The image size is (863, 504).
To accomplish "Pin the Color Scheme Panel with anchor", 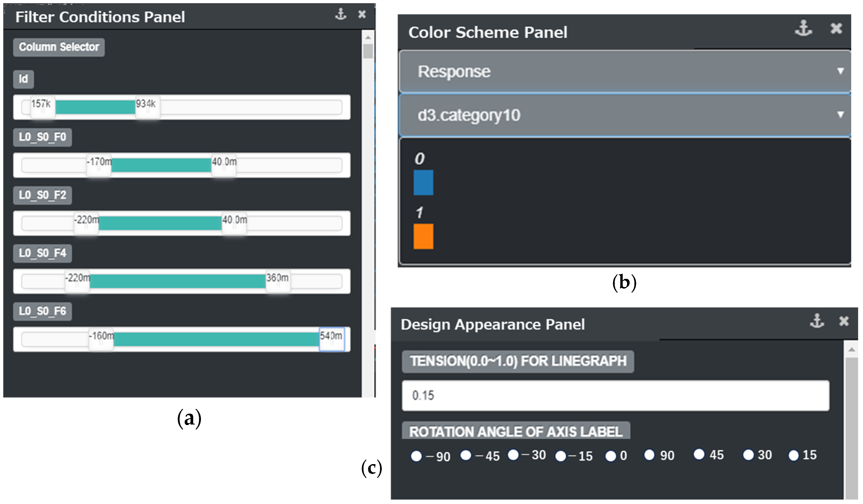I will (x=803, y=28).
